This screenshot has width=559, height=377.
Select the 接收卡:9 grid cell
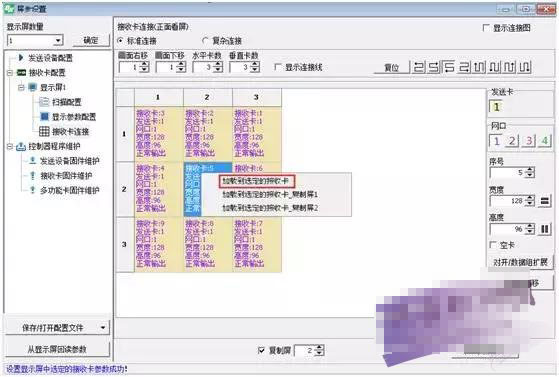coord(159,244)
